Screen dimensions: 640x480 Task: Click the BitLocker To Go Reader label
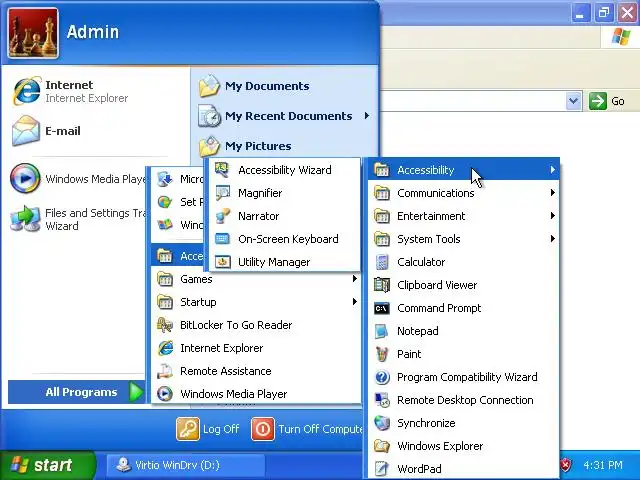click(236, 325)
